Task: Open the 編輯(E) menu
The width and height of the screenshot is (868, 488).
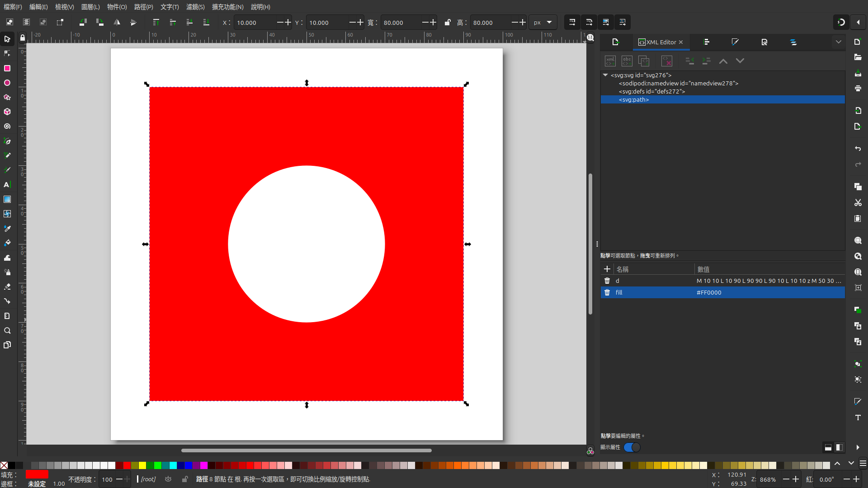Action: (38, 7)
